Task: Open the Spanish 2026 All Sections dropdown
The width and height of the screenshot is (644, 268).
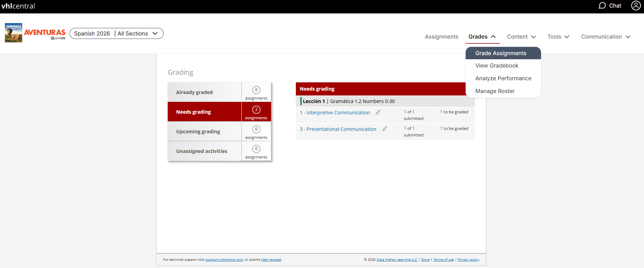Action: pyautogui.click(x=116, y=33)
